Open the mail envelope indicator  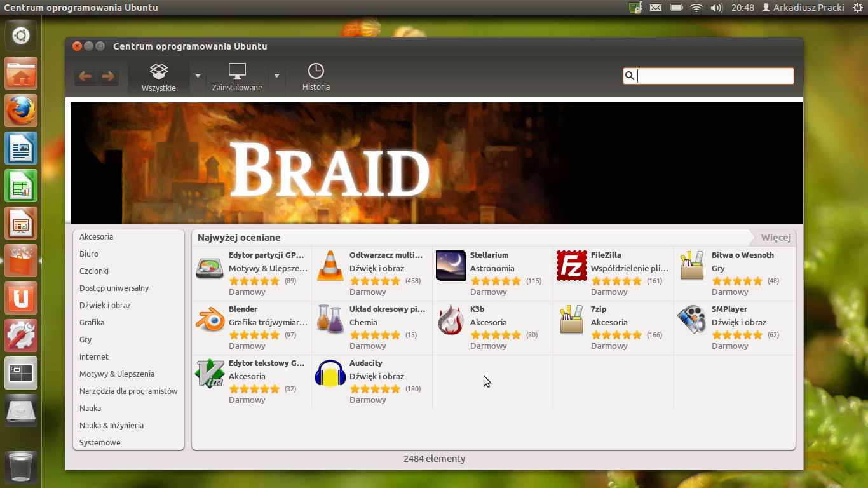pos(656,8)
